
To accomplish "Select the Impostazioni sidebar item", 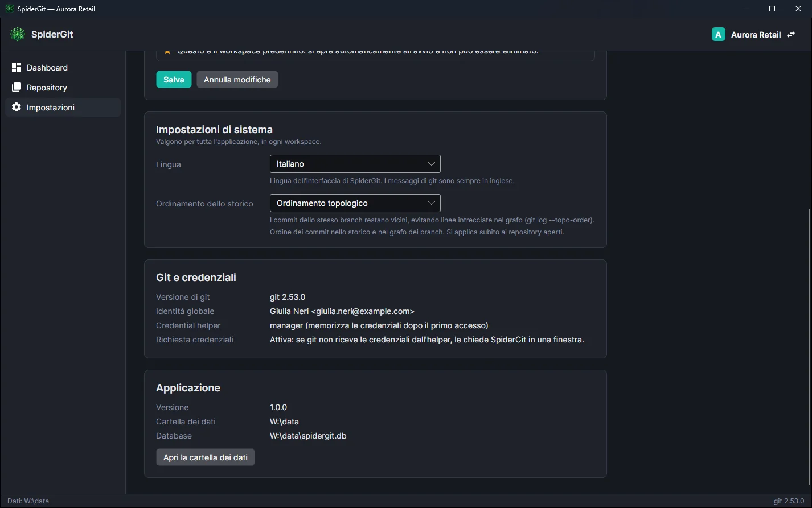I will [x=63, y=108].
